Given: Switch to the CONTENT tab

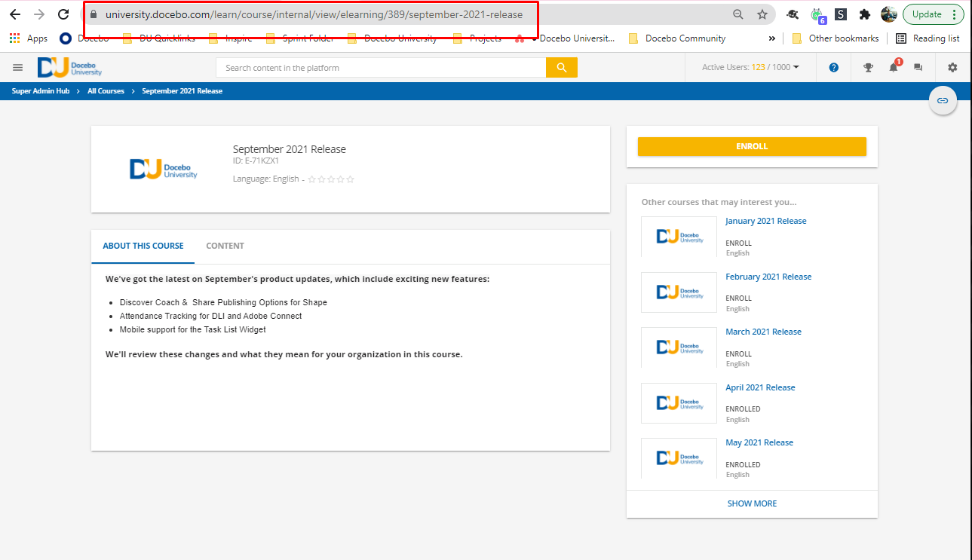Looking at the screenshot, I should (225, 246).
